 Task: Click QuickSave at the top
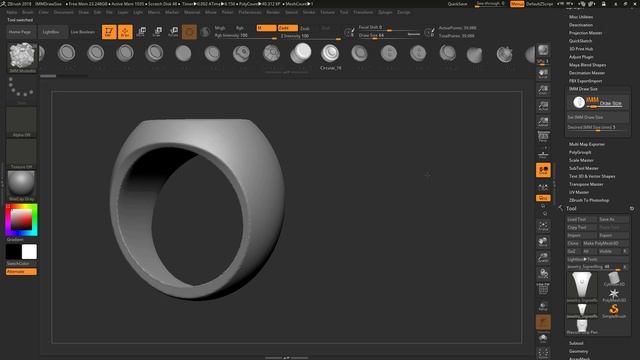(457, 4)
